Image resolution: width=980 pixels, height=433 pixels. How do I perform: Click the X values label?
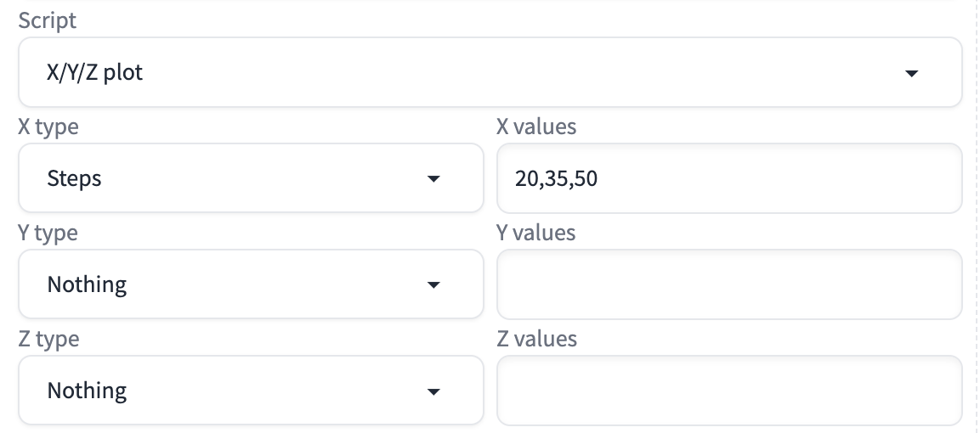pyautogui.click(x=535, y=127)
